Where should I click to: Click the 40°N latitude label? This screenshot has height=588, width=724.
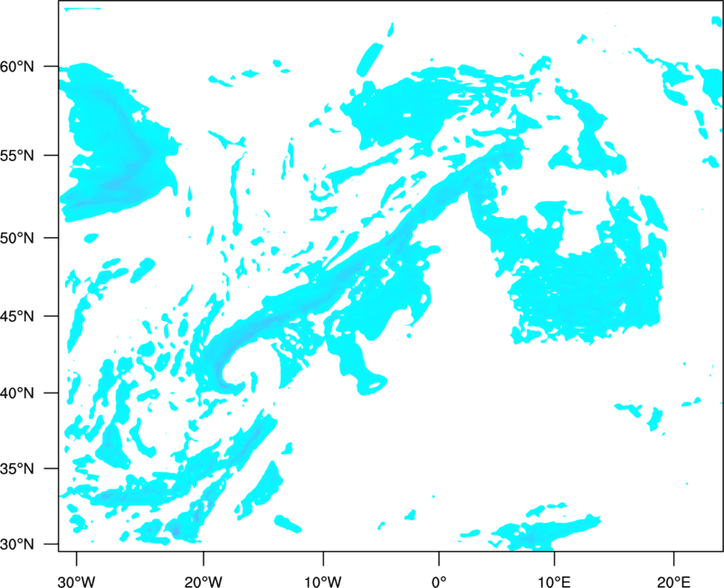[17, 394]
